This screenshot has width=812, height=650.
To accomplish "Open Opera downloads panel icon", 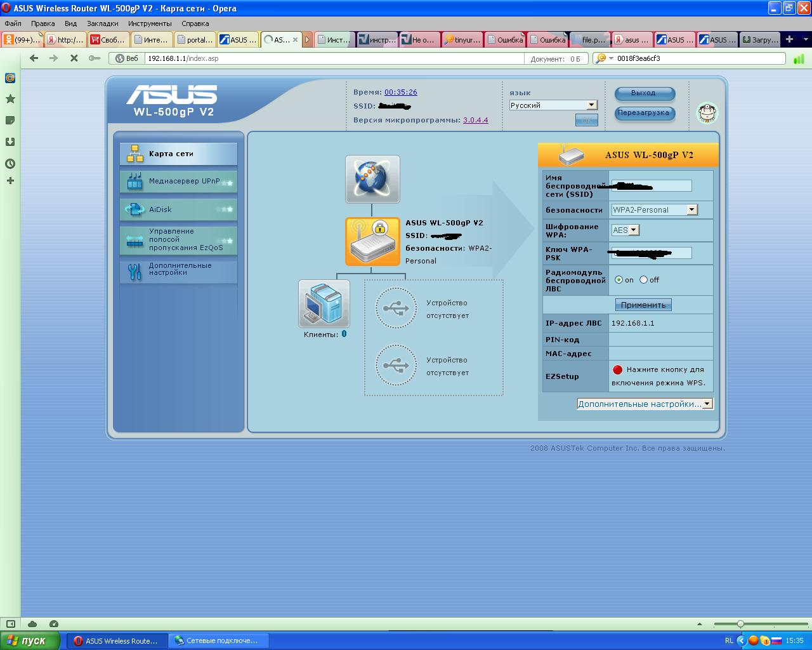I will click(x=10, y=142).
